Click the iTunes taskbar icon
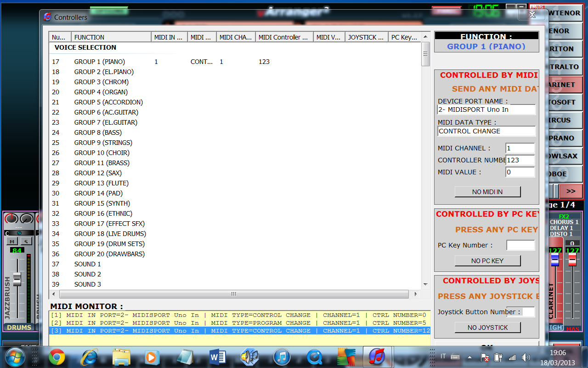 coord(282,356)
